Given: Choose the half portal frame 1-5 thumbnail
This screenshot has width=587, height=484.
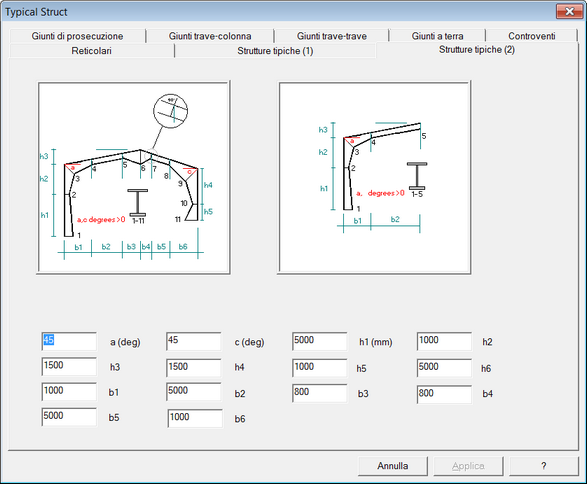Looking at the screenshot, I should (x=374, y=177).
